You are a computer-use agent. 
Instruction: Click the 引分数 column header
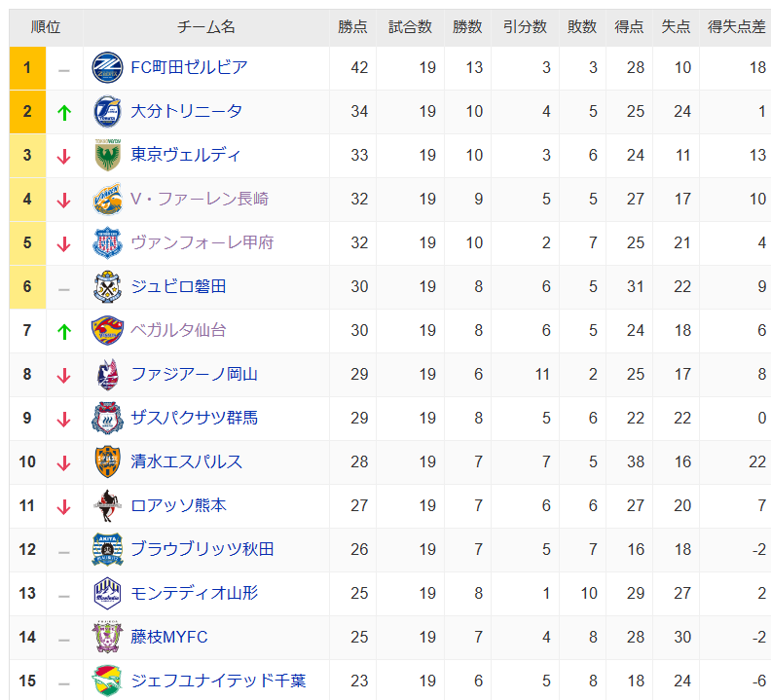[x=525, y=27]
